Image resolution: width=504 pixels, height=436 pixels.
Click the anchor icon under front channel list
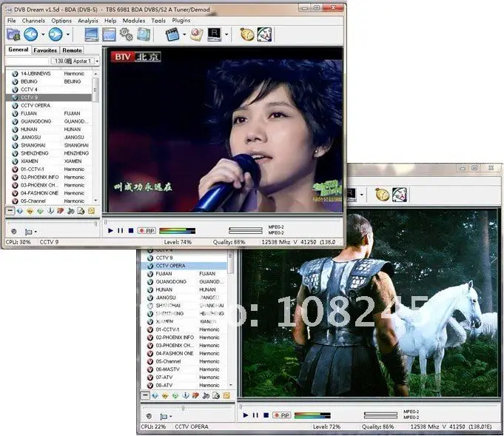click(50, 211)
